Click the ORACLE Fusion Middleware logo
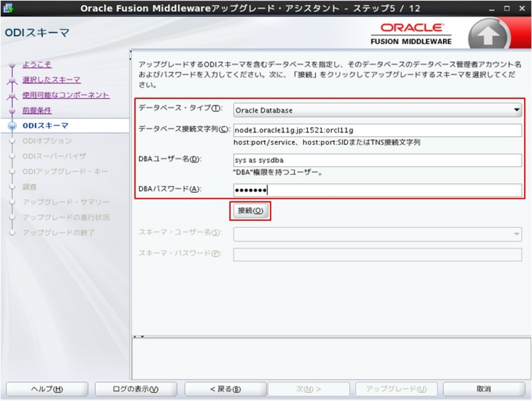The height and width of the screenshot is (401, 532). 411,34
